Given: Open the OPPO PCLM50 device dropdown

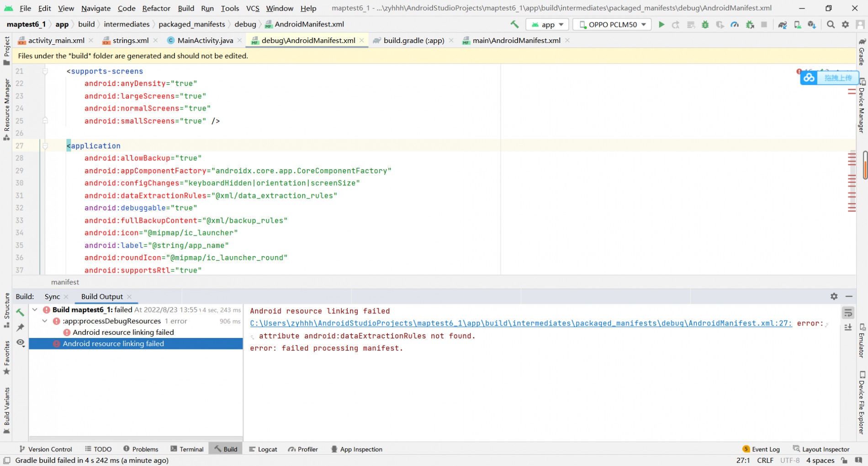Looking at the screenshot, I should click(612, 25).
